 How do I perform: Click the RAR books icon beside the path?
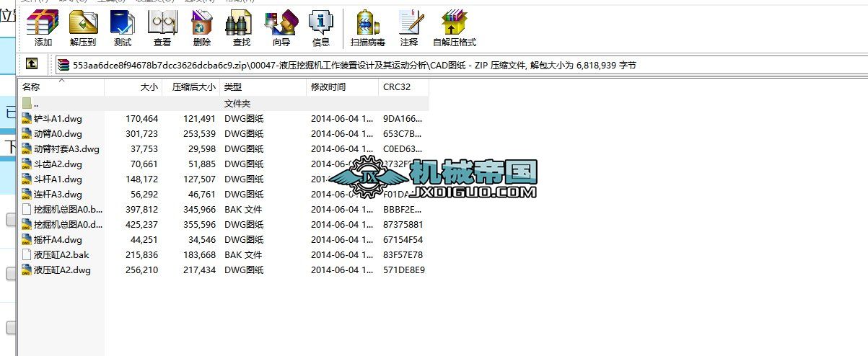[64, 65]
